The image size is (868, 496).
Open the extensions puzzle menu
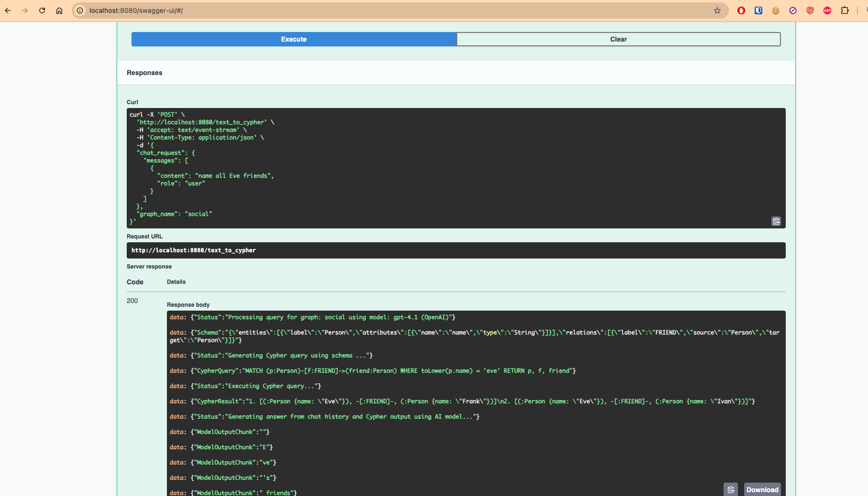(845, 11)
